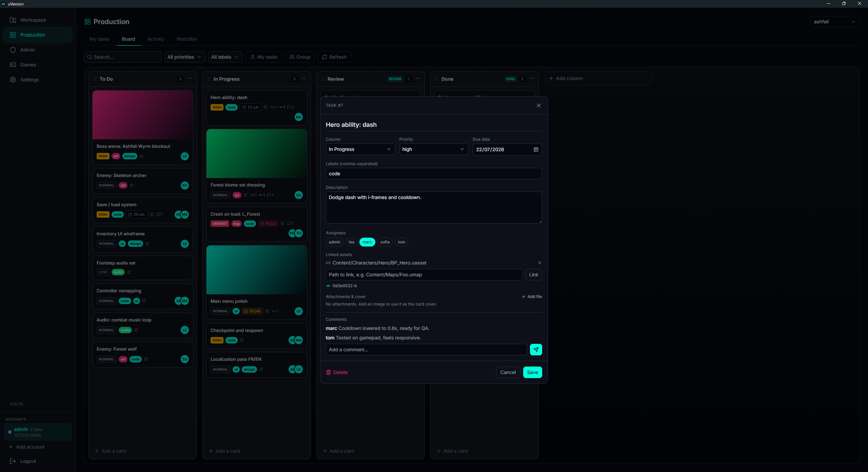
Task: Delete the task via Delete button
Action: [337, 372]
